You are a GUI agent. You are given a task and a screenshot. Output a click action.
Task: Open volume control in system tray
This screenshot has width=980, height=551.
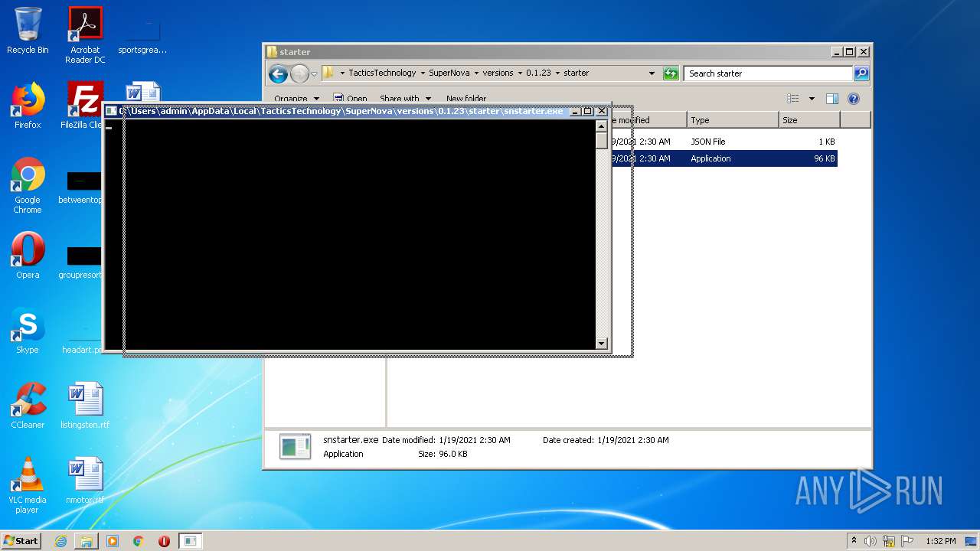871,541
